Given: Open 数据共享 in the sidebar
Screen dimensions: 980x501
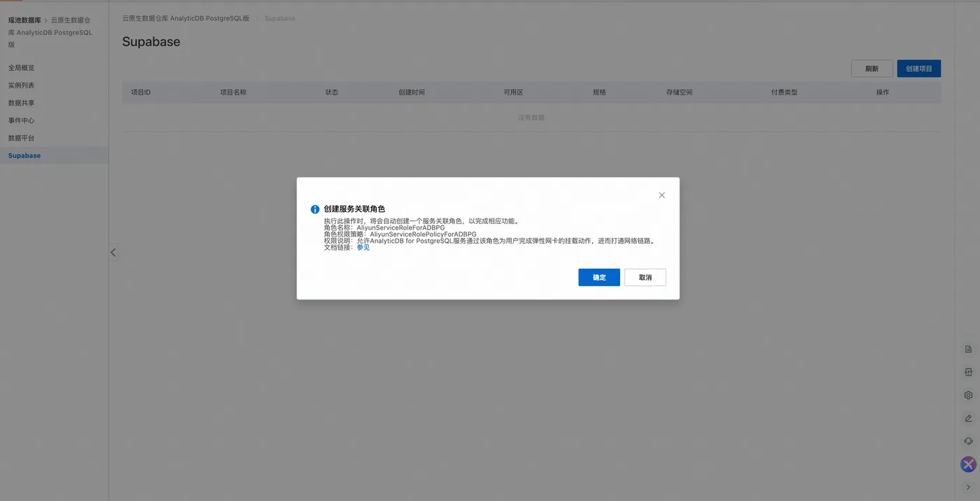Looking at the screenshot, I should pyautogui.click(x=21, y=103).
